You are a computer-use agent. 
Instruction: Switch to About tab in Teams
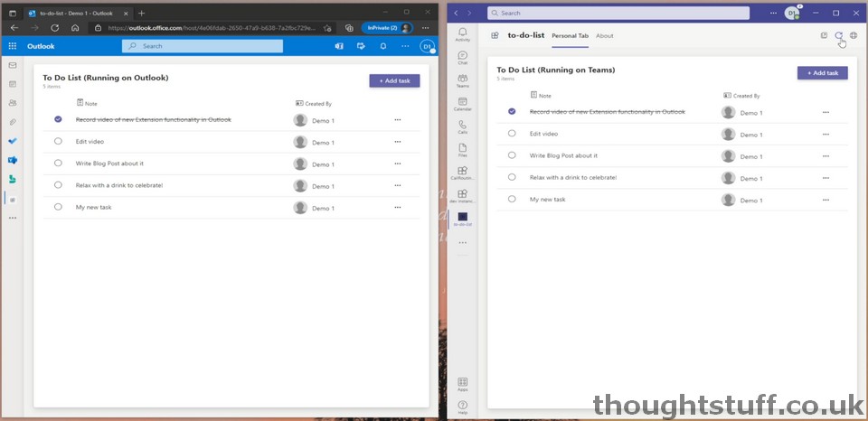(605, 36)
